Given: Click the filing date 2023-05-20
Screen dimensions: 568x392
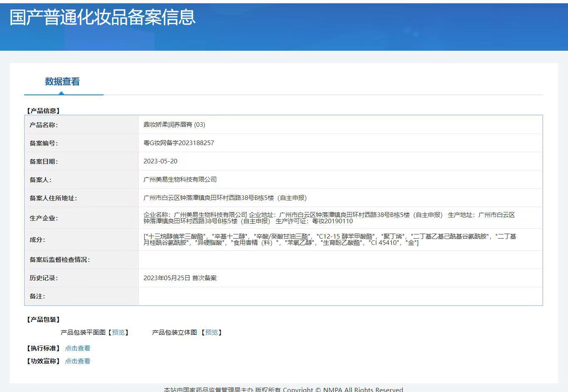Looking at the screenshot, I should [x=160, y=161].
